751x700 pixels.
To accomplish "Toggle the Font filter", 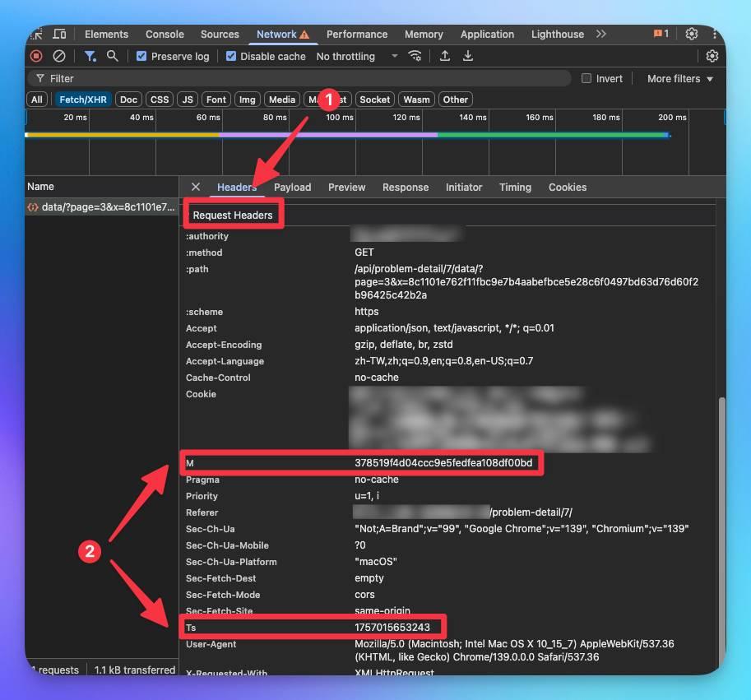I will click(x=216, y=100).
